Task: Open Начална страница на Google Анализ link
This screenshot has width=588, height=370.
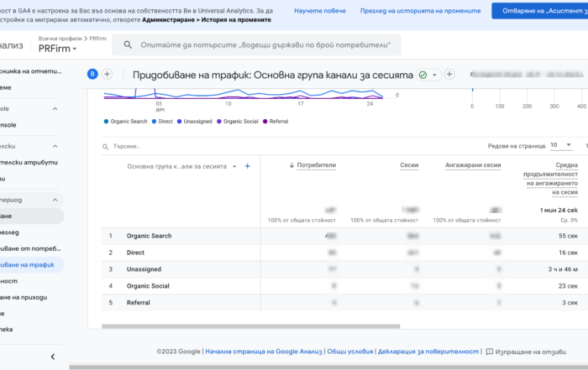Action: tap(264, 352)
